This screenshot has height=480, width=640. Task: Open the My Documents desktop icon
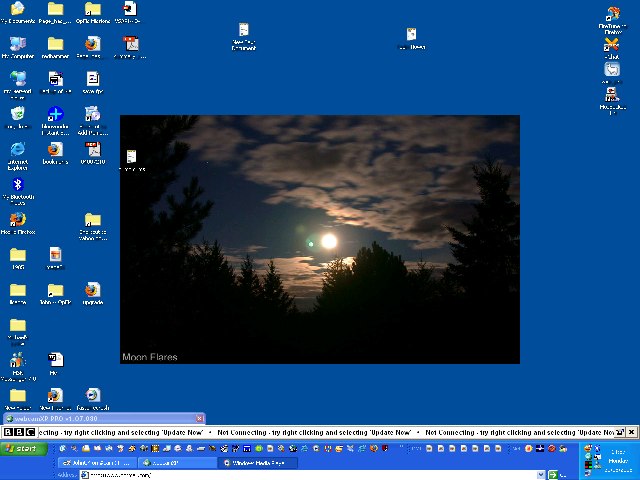tap(18, 12)
